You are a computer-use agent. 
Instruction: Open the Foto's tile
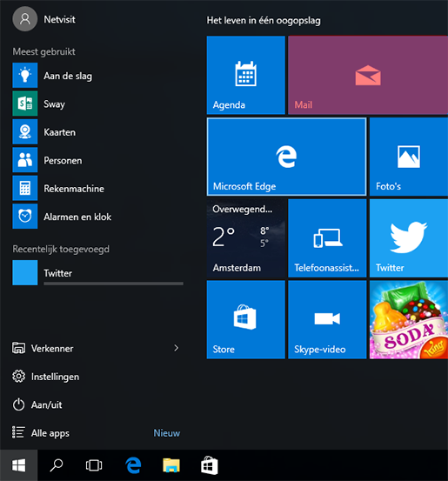[x=409, y=157]
